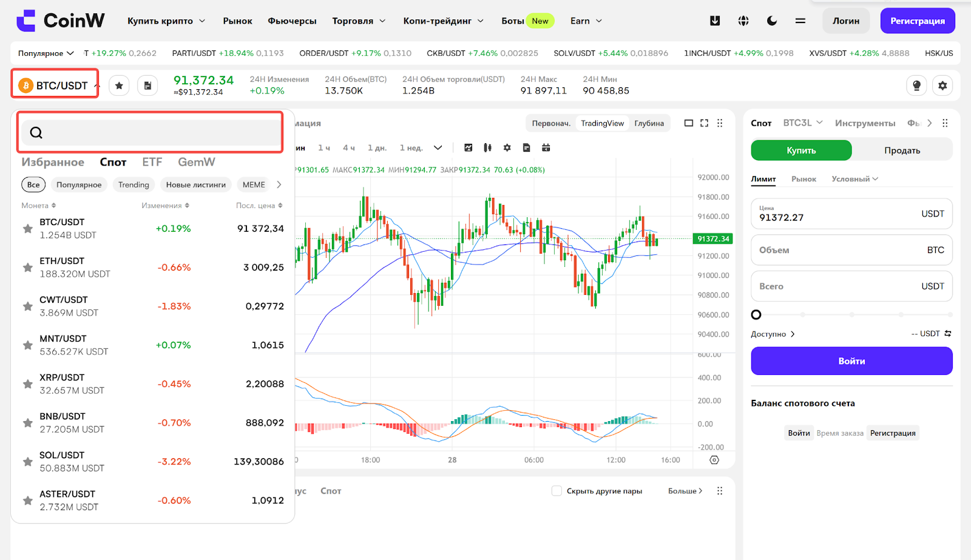The width and height of the screenshot is (971, 560).
Task: Open layout settings gear near lightbulb
Action: coord(942,86)
